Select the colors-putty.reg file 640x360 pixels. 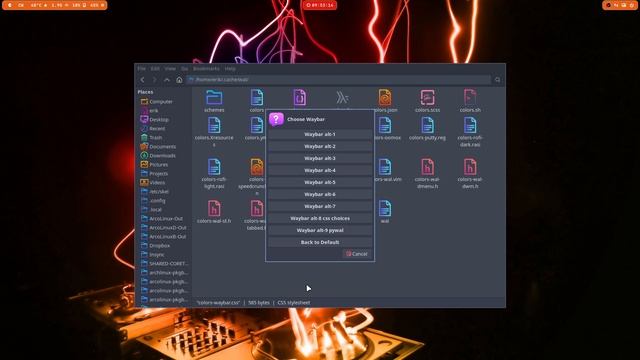(427, 125)
